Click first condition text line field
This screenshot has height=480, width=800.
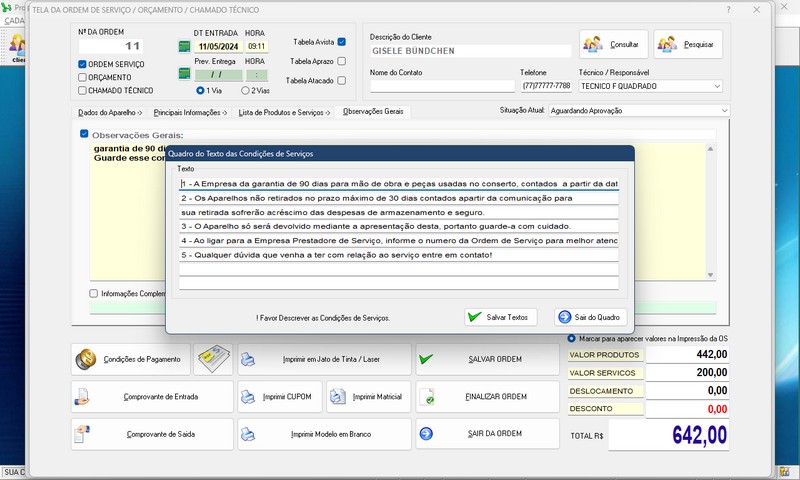(x=399, y=184)
